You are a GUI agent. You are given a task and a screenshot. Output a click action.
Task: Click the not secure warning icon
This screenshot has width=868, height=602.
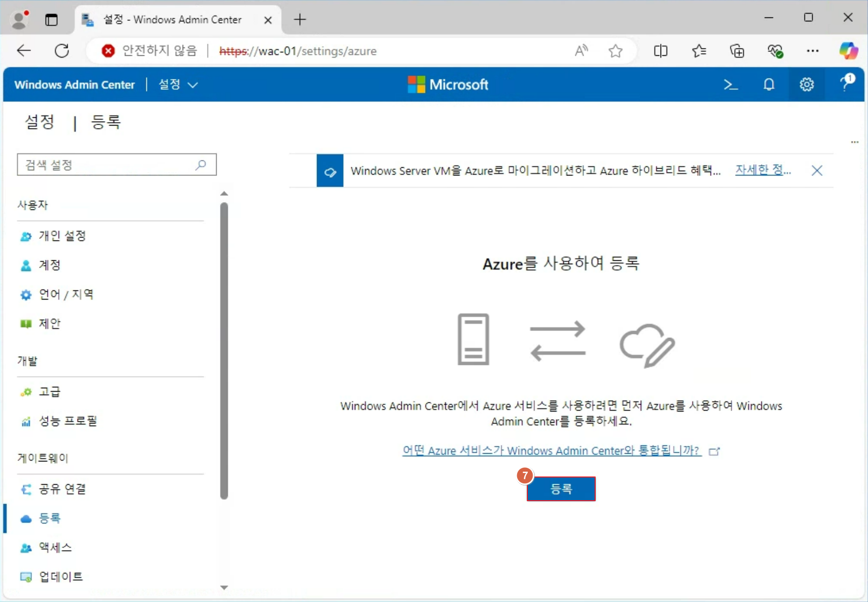(x=108, y=50)
